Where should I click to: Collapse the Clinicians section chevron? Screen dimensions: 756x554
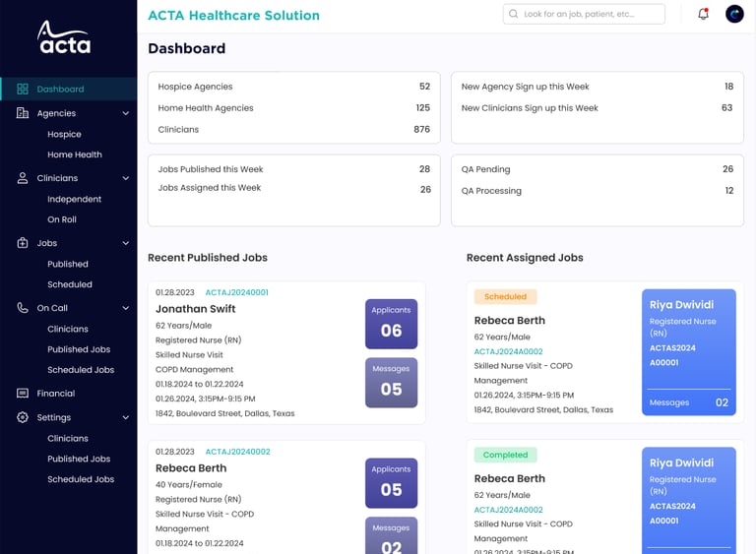pos(125,178)
